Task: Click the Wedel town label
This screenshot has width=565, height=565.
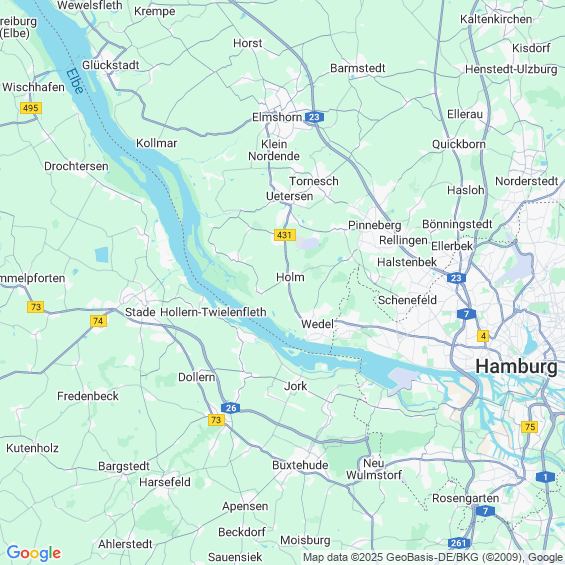Action: coord(317,324)
